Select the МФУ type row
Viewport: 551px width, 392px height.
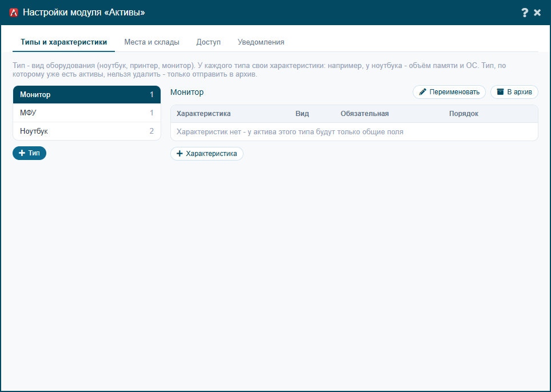87,113
